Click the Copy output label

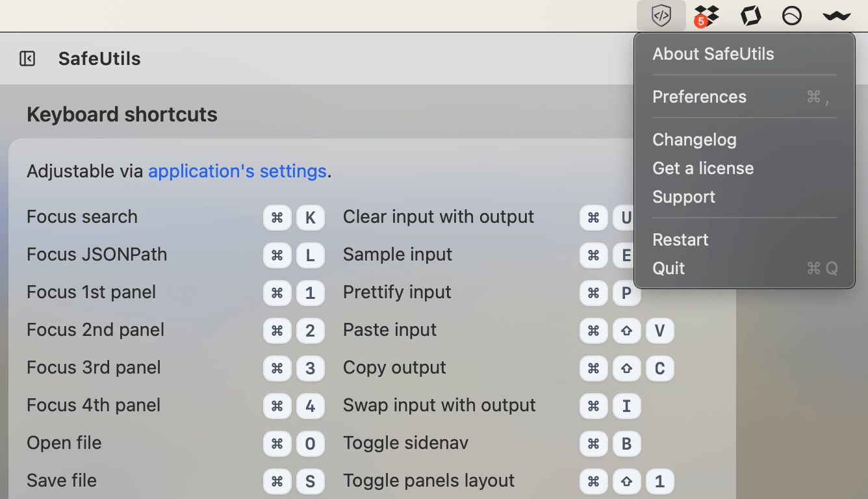pyautogui.click(x=394, y=368)
